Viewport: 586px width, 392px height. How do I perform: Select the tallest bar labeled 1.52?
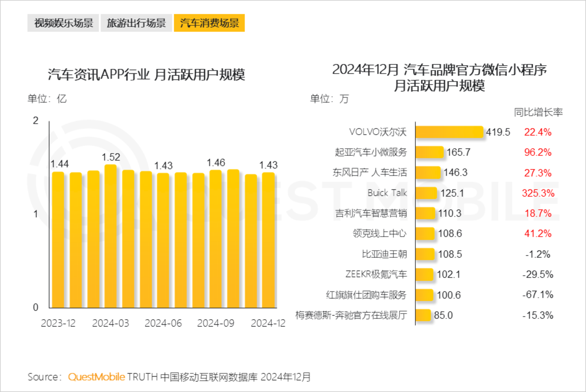point(111,236)
